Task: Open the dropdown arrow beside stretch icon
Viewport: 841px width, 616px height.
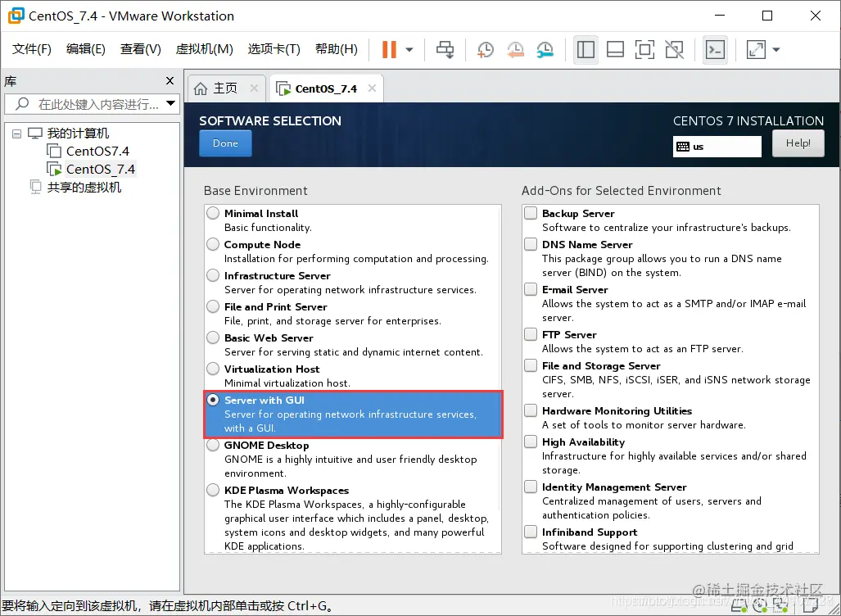Action: pyautogui.click(x=776, y=50)
